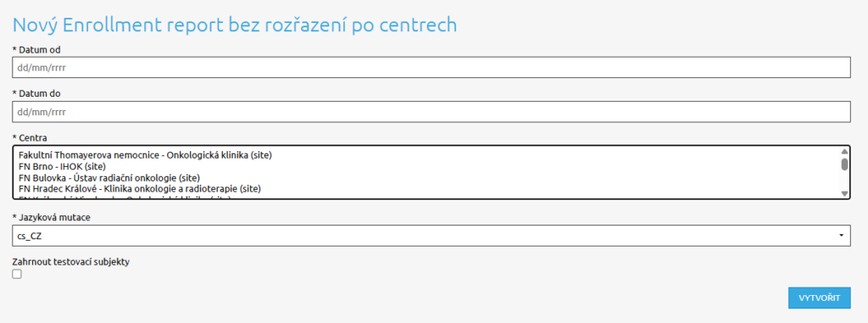Click the Datum od date field

431,68
